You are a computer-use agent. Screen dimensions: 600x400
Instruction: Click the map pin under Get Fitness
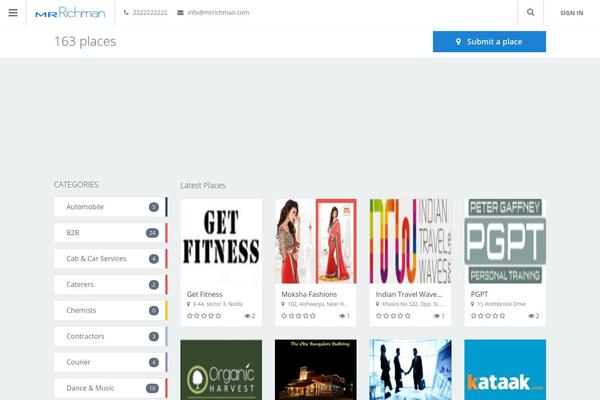point(188,304)
